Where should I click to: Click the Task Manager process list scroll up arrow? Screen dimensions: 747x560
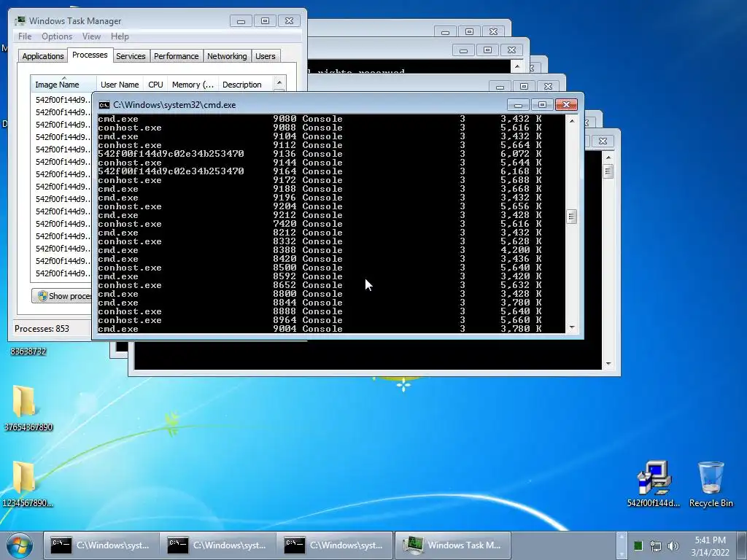[x=279, y=83]
